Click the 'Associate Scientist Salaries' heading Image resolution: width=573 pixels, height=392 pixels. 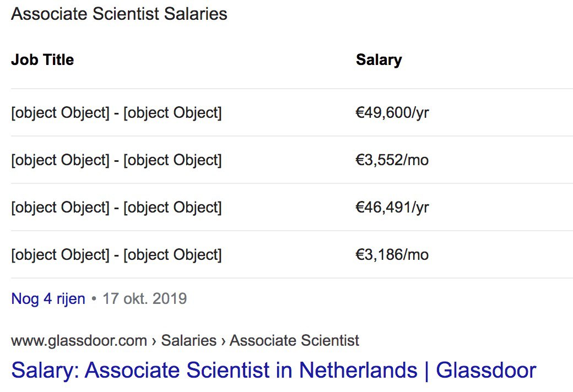coord(119,14)
